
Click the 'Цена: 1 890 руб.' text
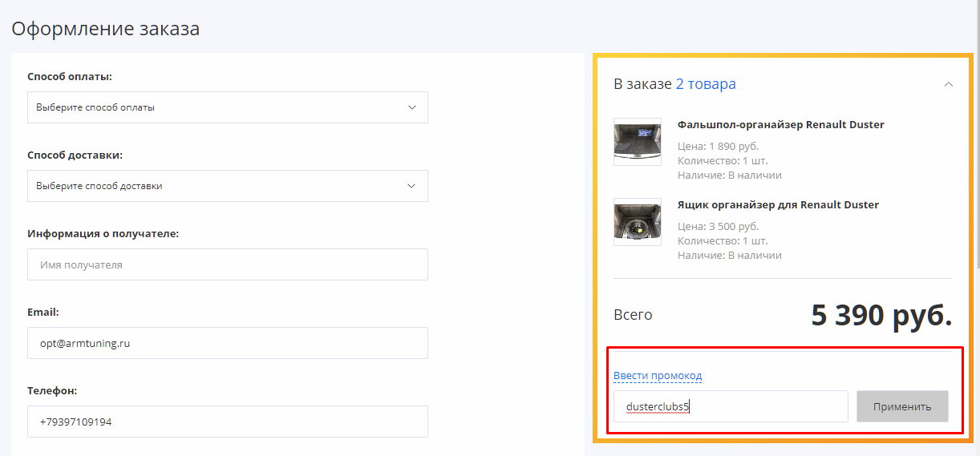[718, 147]
